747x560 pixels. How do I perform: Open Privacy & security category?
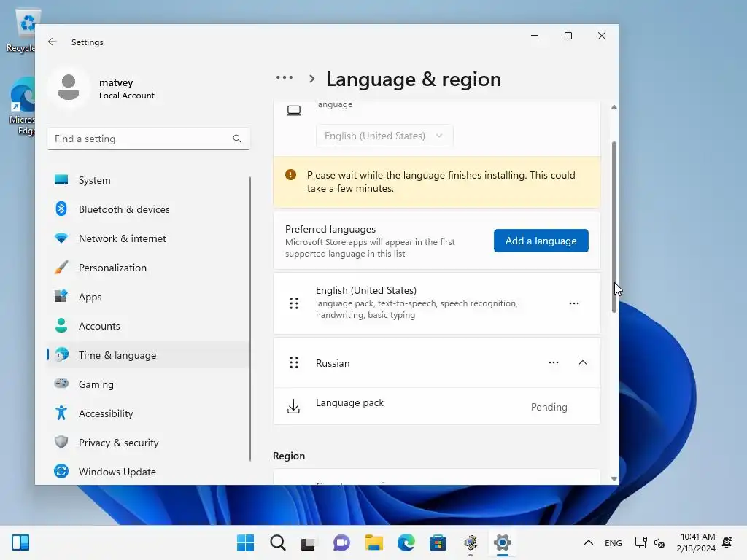coord(147,443)
